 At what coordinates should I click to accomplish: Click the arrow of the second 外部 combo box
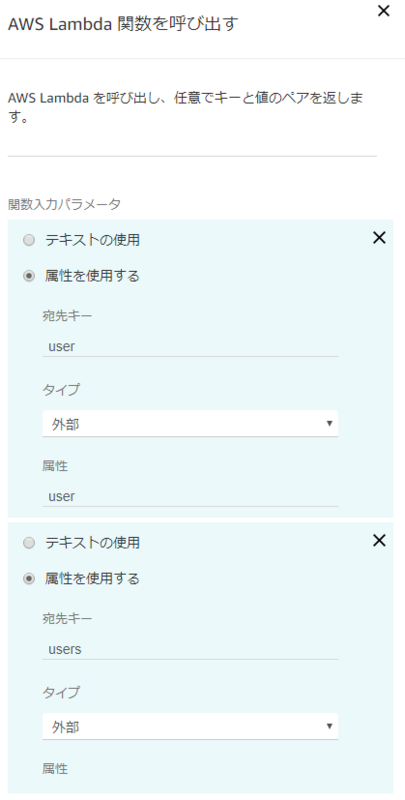tap(330, 727)
